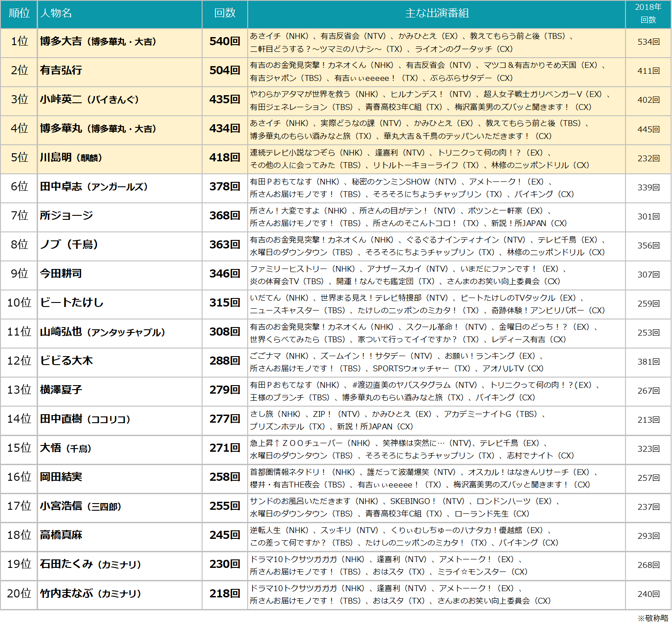Click the name 竹内まなぶ (カミナリ)
672x630 pixels.
(90, 594)
